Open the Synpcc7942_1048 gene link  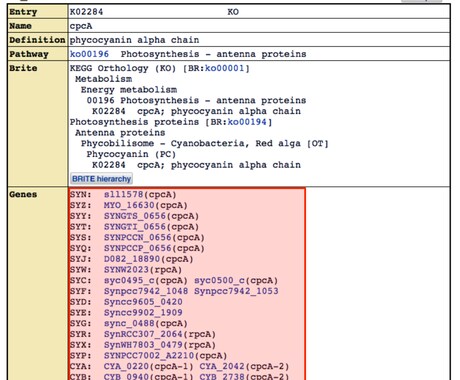click(x=146, y=291)
